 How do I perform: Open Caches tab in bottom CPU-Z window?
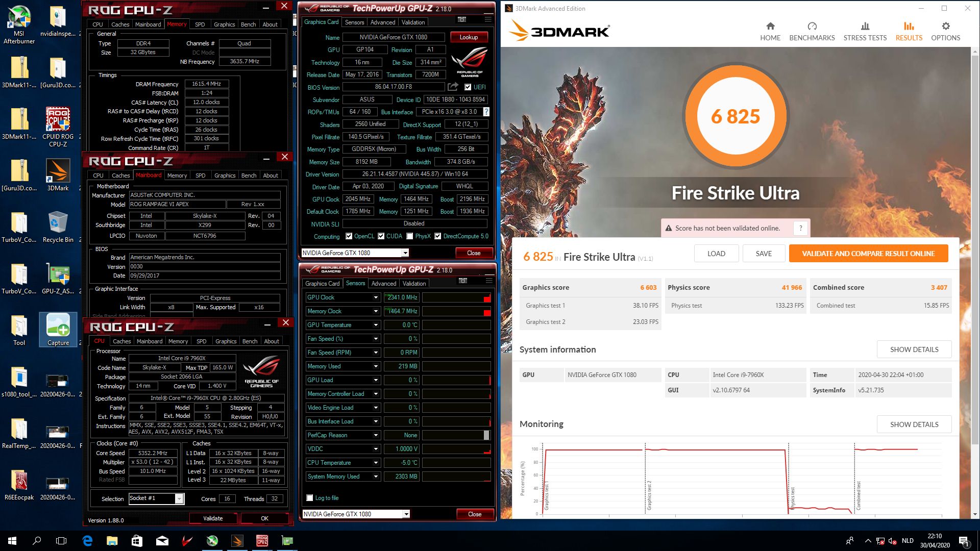click(x=122, y=341)
